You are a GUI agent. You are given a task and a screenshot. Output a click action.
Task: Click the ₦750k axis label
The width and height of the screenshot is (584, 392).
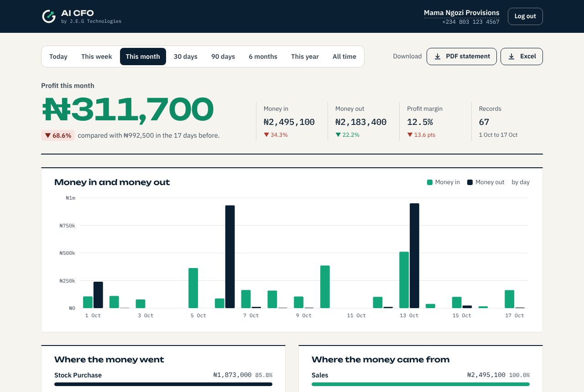68,226
